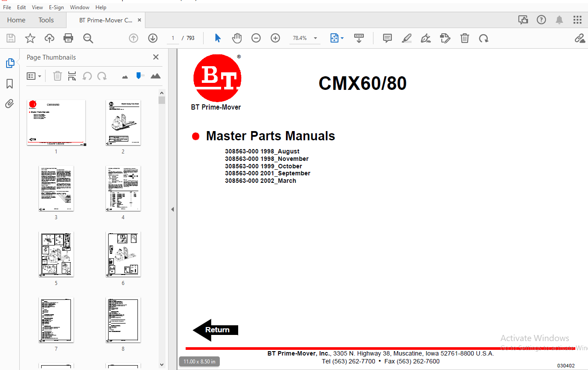This screenshot has height=370, width=588.
Task: Zoom in with plus button
Action: point(275,38)
